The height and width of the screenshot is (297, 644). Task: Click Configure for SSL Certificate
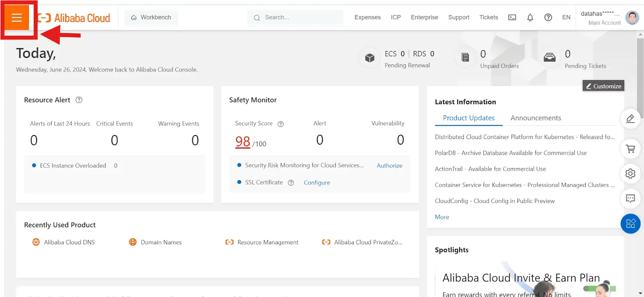tap(317, 182)
